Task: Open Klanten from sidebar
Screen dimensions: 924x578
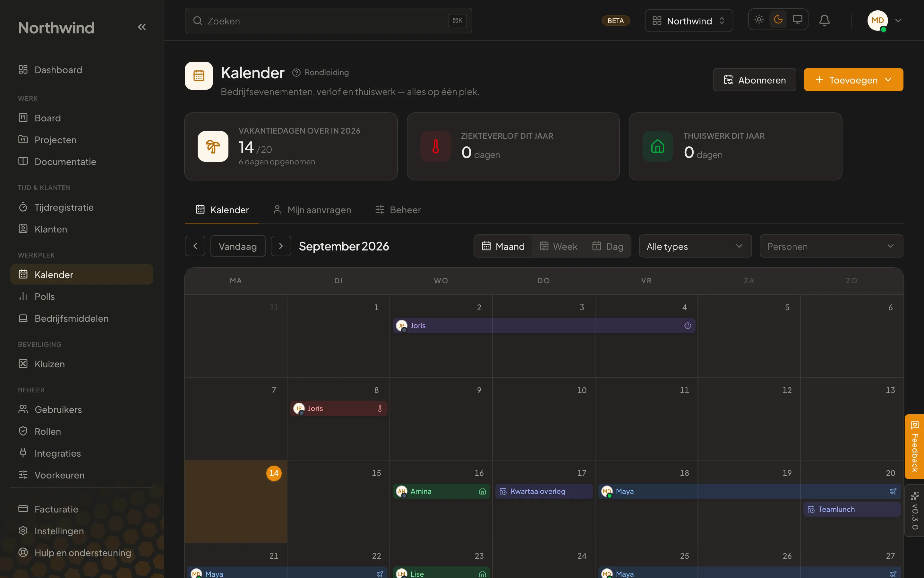Action: click(81, 229)
